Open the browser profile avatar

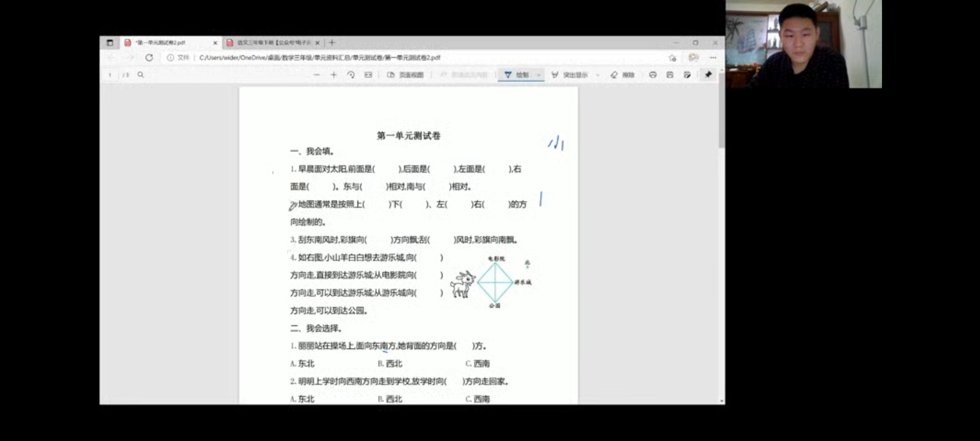pos(693,58)
